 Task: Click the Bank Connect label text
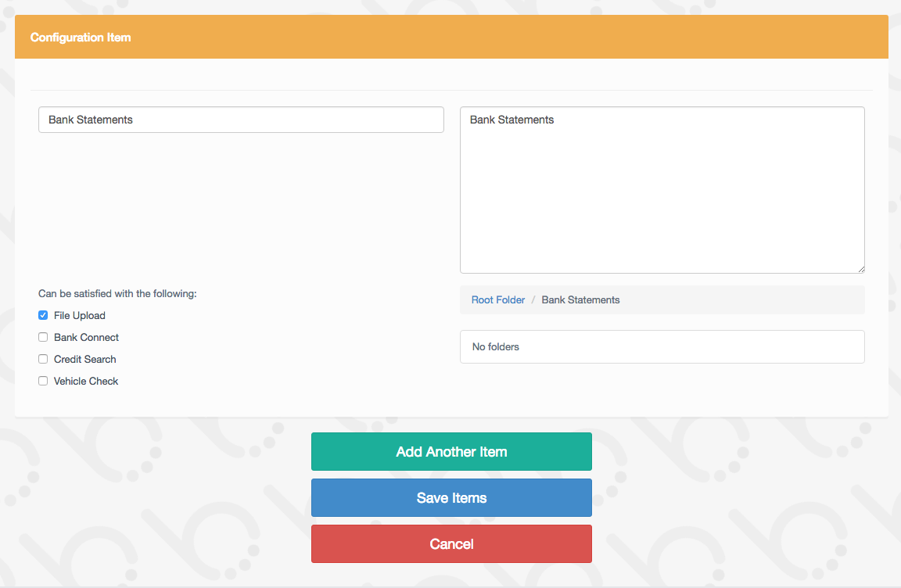click(x=87, y=338)
